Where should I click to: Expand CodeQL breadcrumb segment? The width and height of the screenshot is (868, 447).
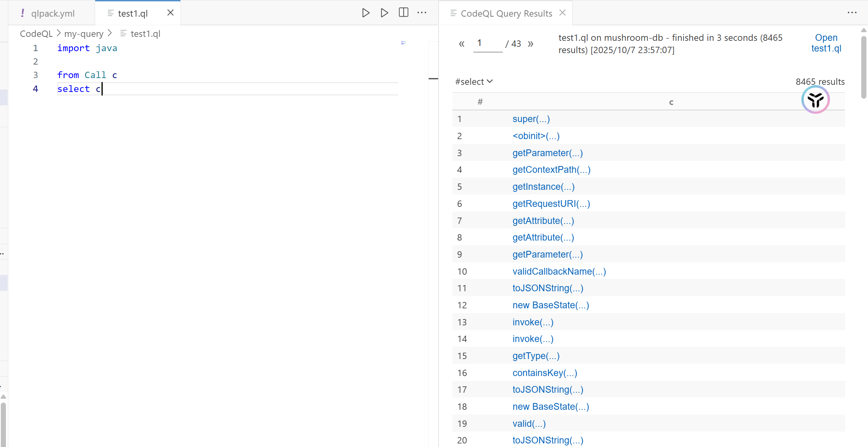tap(36, 34)
